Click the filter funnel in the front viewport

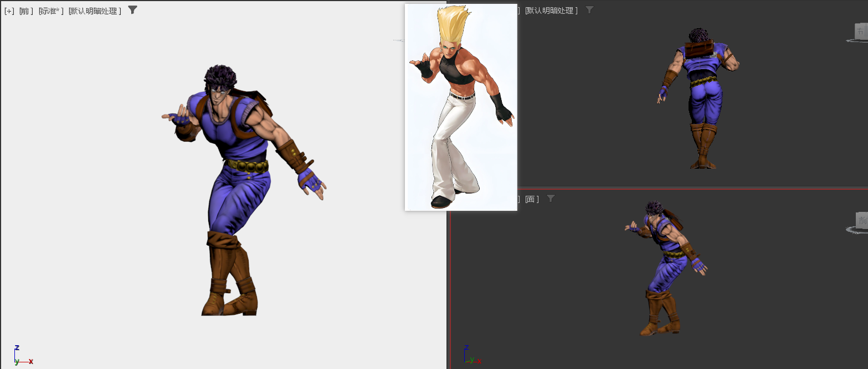(x=132, y=9)
